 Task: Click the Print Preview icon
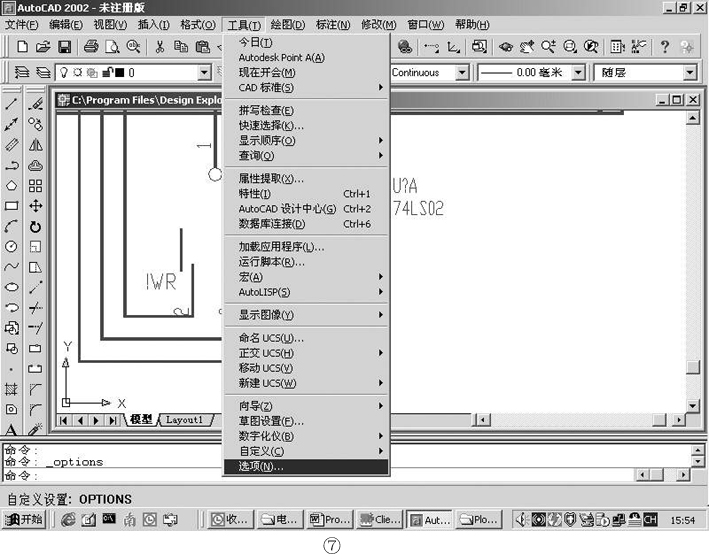pos(112,47)
